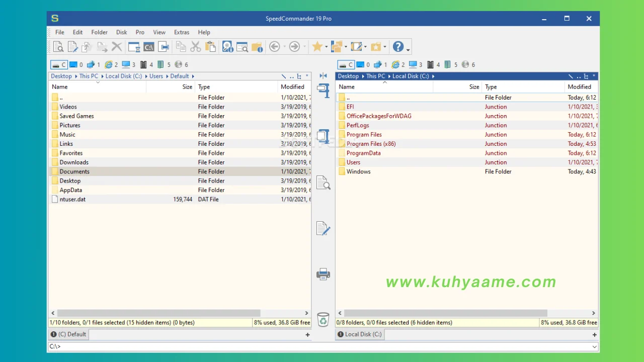Click the folder information toolbar icon
The height and width of the screenshot is (362, 644).
point(257,47)
